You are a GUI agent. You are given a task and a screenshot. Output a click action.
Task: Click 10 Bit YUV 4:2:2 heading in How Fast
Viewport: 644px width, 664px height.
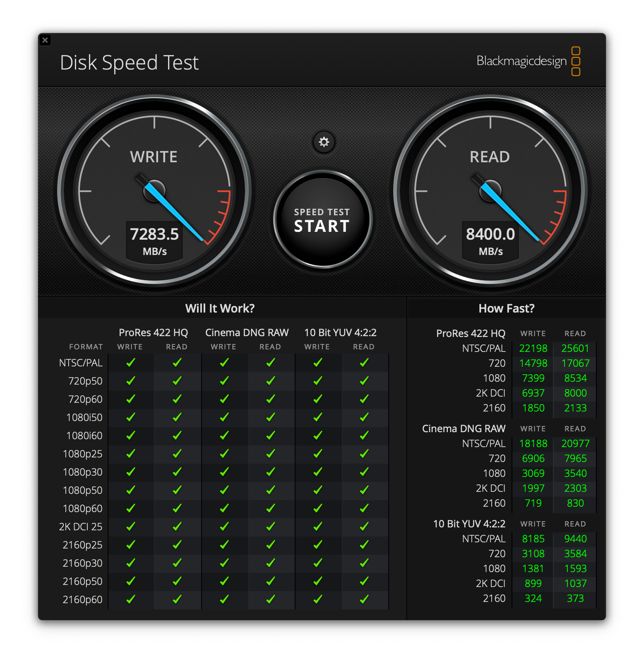pyautogui.click(x=469, y=524)
